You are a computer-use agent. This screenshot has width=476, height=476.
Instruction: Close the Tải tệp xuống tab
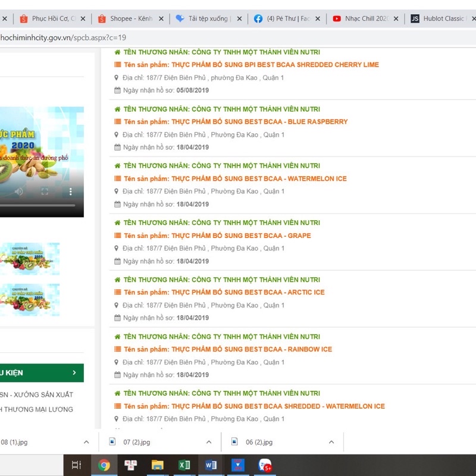239,19
